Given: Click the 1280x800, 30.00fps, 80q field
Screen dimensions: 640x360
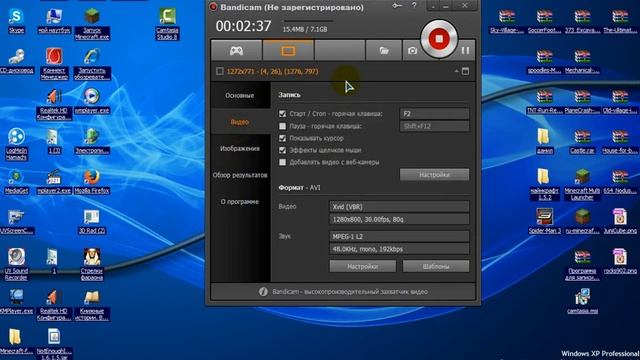Looking at the screenshot, I should click(x=399, y=219).
